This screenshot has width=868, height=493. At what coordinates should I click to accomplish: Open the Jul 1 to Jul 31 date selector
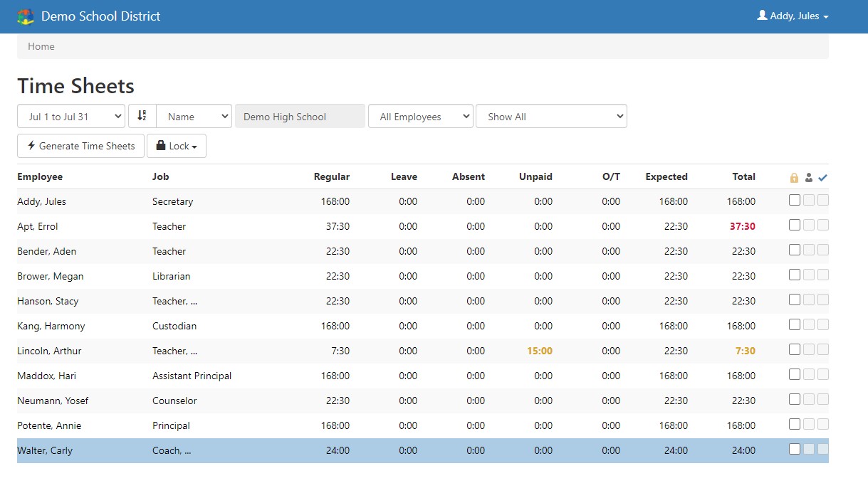70,116
